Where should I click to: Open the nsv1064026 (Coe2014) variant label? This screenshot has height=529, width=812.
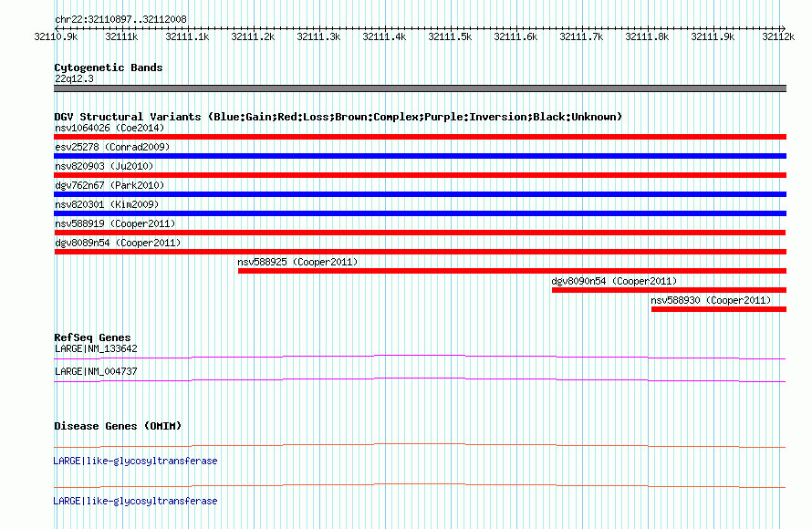pyautogui.click(x=109, y=128)
